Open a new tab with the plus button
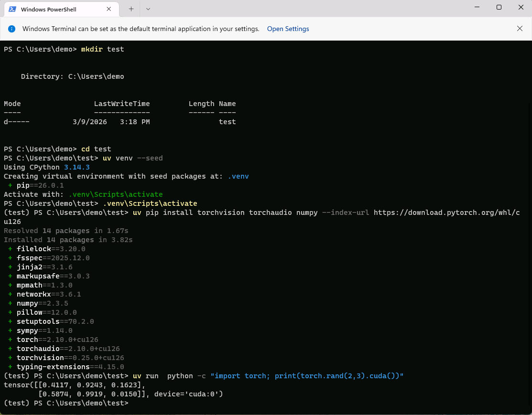 131,9
